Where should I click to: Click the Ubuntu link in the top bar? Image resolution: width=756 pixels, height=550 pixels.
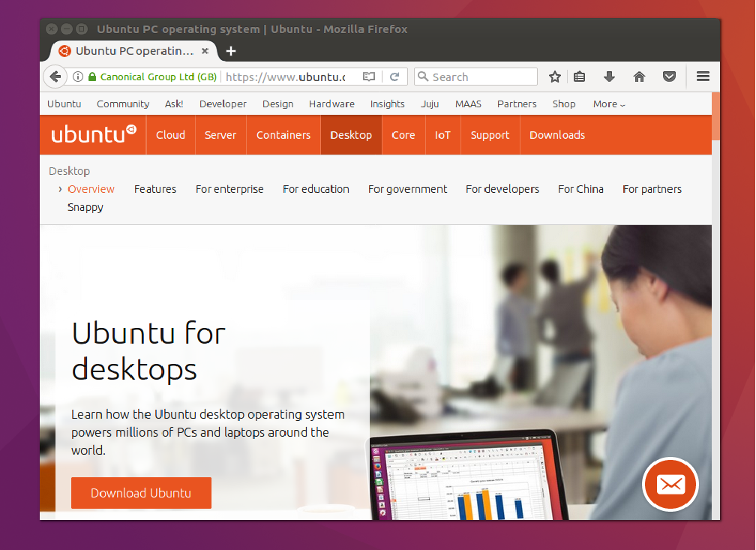coord(64,104)
